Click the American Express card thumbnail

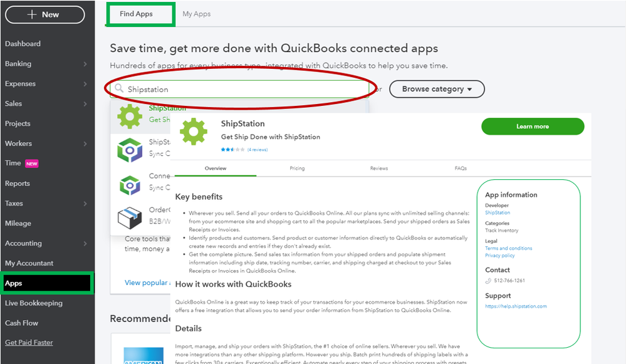[143, 356]
